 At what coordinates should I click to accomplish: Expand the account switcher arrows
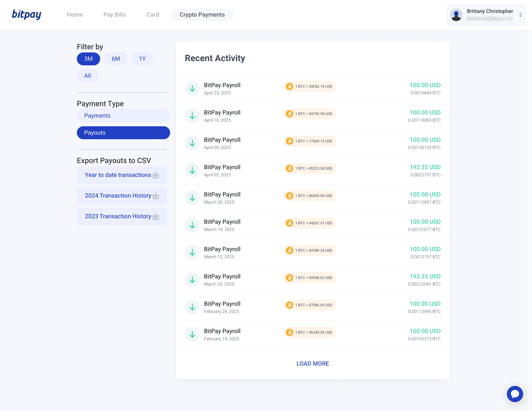coord(520,15)
